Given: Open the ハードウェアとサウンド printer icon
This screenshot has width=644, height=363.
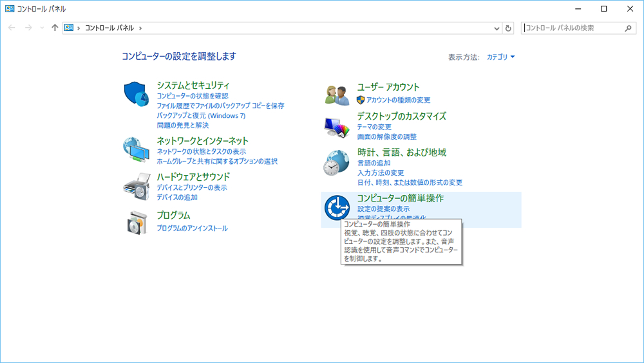Looking at the screenshot, I should 137,187.
